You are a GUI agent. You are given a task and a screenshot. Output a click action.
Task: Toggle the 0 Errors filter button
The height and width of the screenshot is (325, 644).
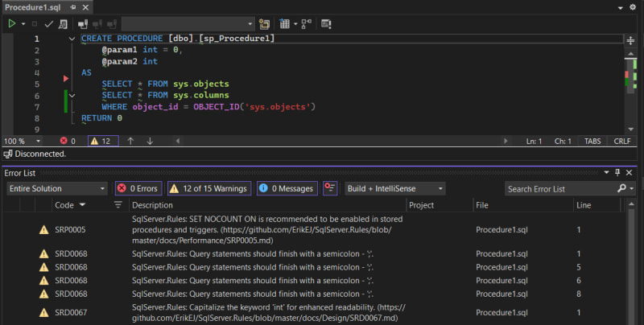[x=138, y=189]
